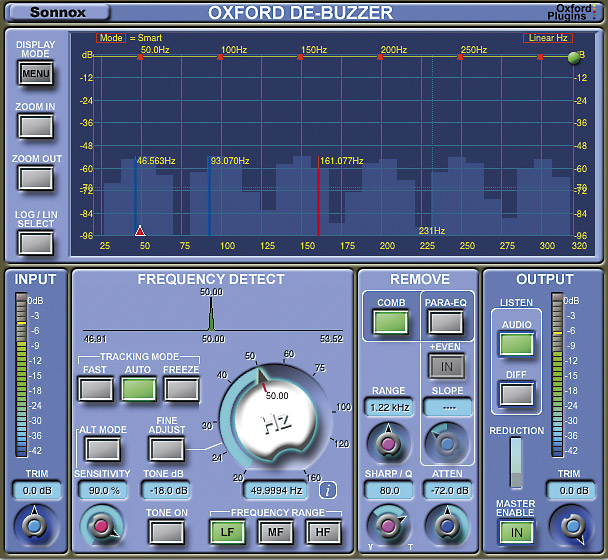Click the Sharp / Q rotary knob
608x560 pixels.
tap(389, 526)
